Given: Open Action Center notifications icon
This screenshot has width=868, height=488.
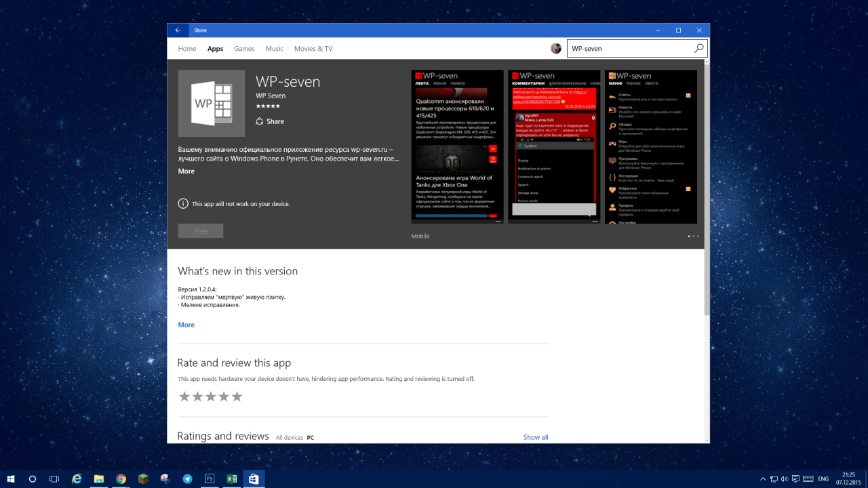Looking at the screenshot, I should 796,479.
